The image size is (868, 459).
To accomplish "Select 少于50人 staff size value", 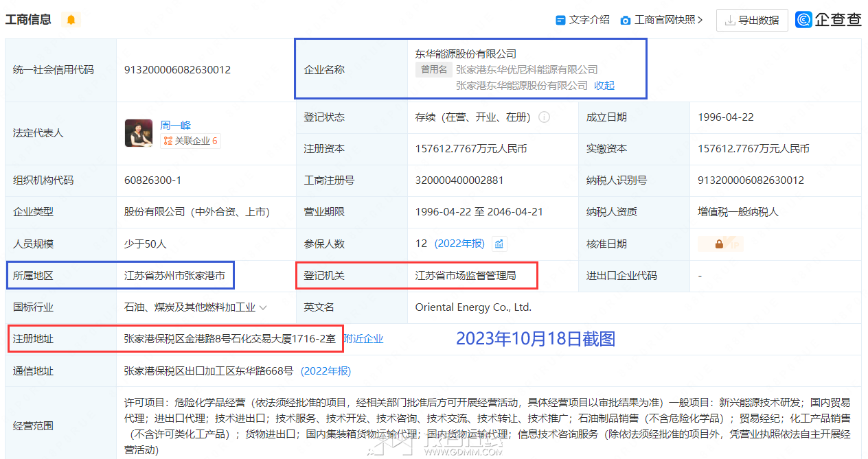I will [x=146, y=244].
